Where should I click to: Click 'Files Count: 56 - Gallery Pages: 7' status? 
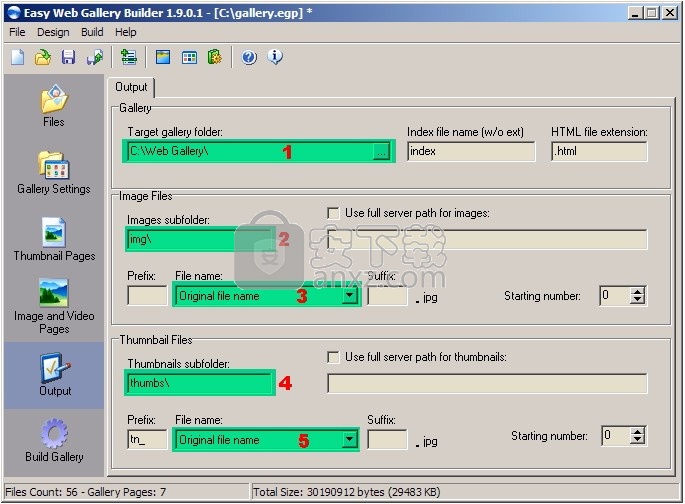coord(86,492)
